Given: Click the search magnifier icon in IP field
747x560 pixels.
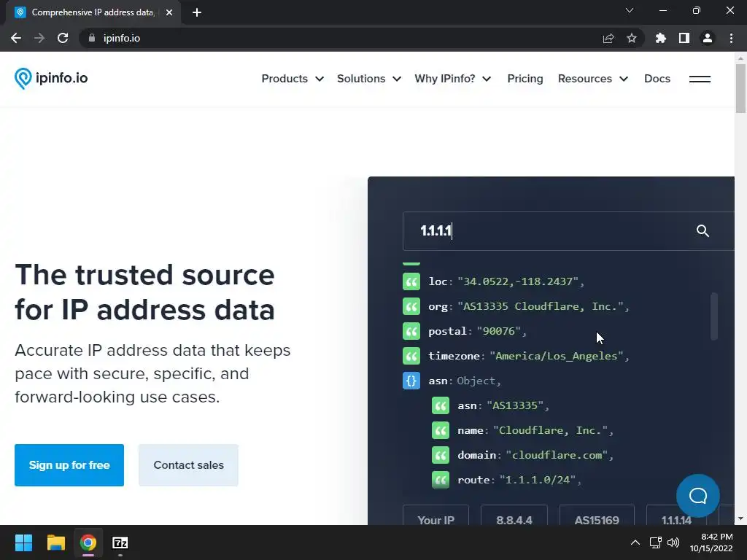Looking at the screenshot, I should [x=703, y=231].
